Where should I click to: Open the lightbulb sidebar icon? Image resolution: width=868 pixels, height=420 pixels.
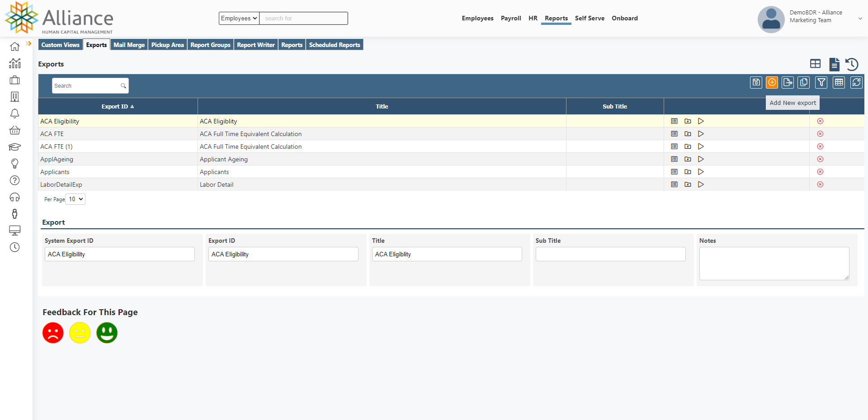[x=15, y=164]
